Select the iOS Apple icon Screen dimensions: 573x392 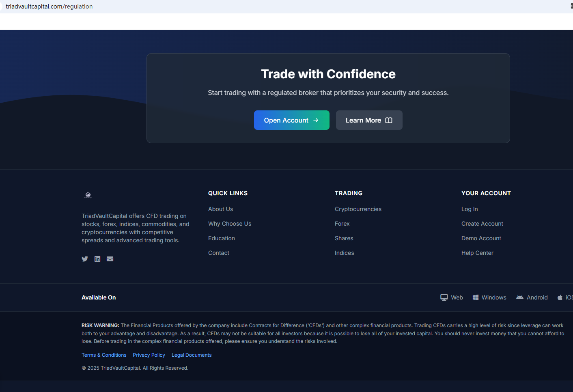click(560, 297)
